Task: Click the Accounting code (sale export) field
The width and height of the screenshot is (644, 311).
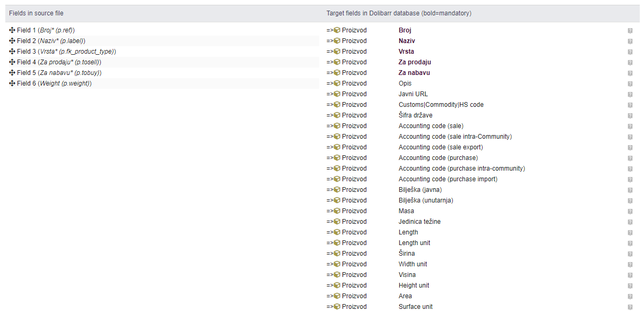Action: pyautogui.click(x=441, y=147)
